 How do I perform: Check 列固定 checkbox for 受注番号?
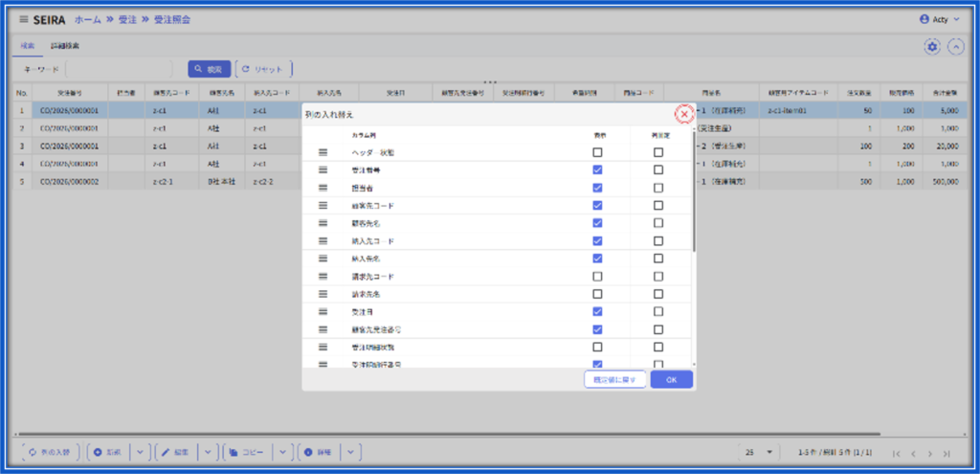coord(658,170)
